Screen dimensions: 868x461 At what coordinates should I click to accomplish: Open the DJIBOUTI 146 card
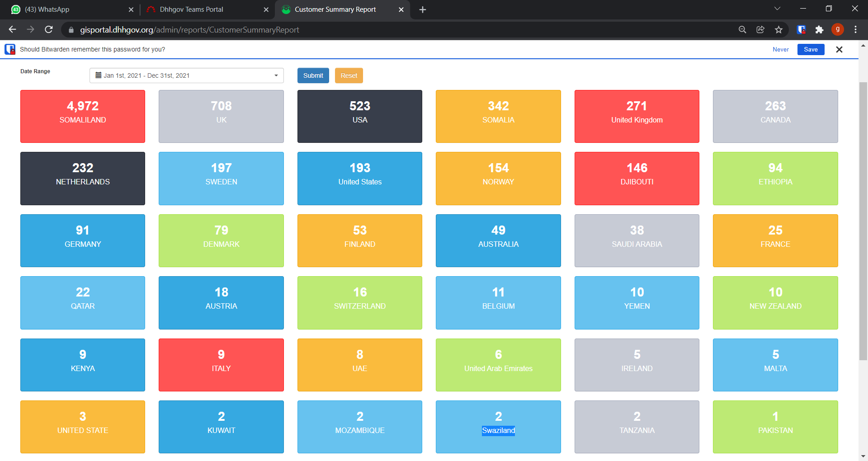pos(637,179)
